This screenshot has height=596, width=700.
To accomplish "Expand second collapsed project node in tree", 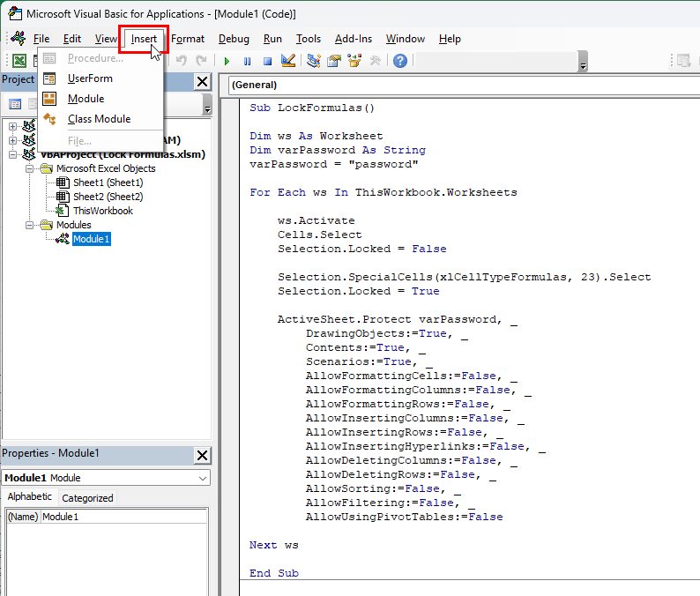I will pos(12,141).
